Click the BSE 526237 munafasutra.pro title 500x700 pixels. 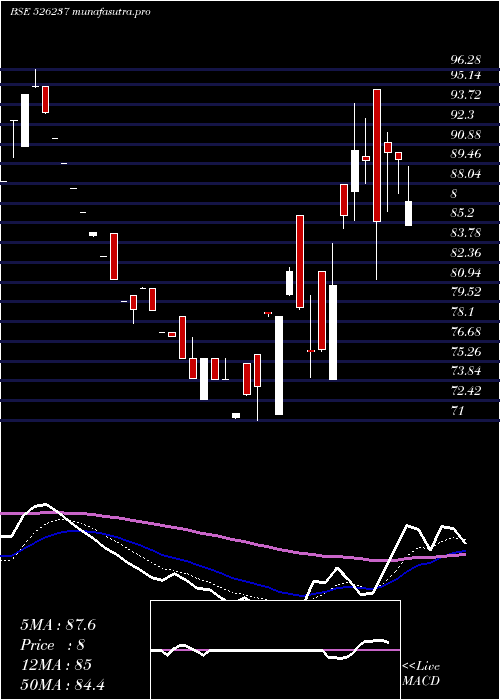(80, 12)
